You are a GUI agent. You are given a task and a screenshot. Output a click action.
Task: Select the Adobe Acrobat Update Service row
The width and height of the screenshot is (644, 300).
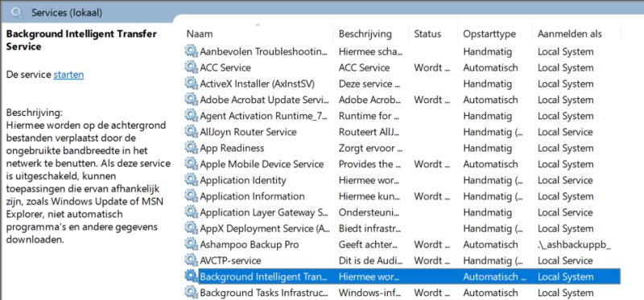(402, 100)
